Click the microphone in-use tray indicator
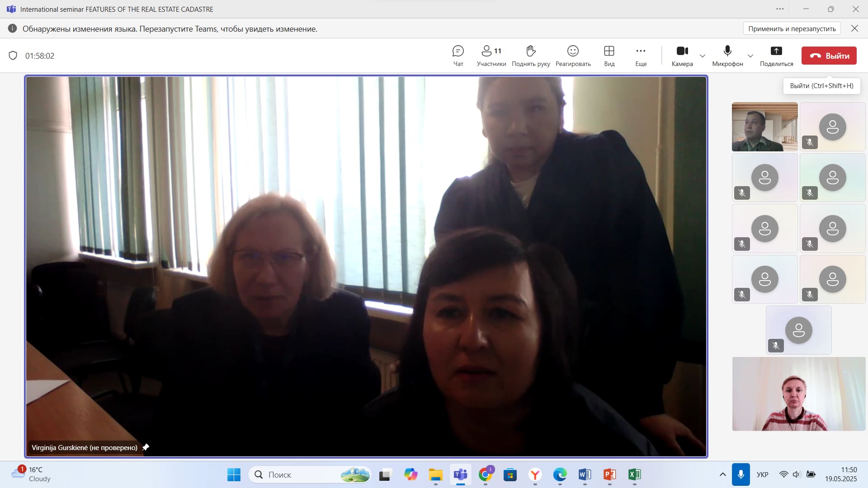 (x=741, y=474)
